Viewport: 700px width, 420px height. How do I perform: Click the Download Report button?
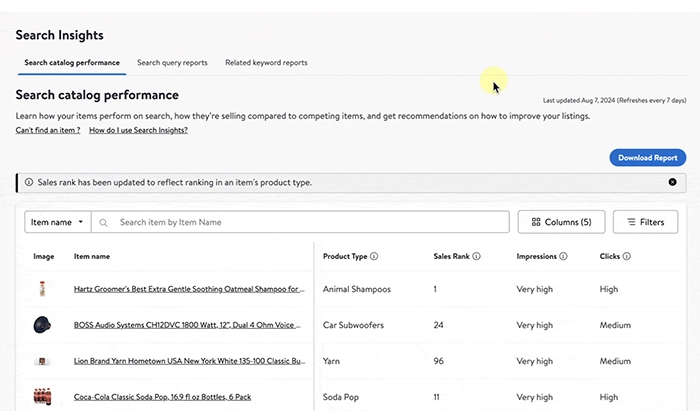pyautogui.click(x=647, y=157)
